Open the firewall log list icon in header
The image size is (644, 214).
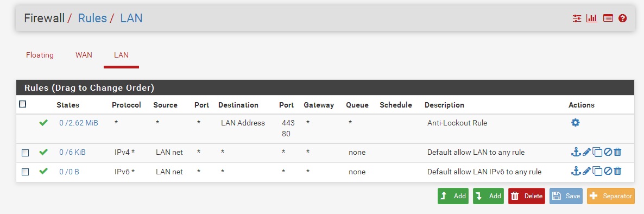coord(608,18)
